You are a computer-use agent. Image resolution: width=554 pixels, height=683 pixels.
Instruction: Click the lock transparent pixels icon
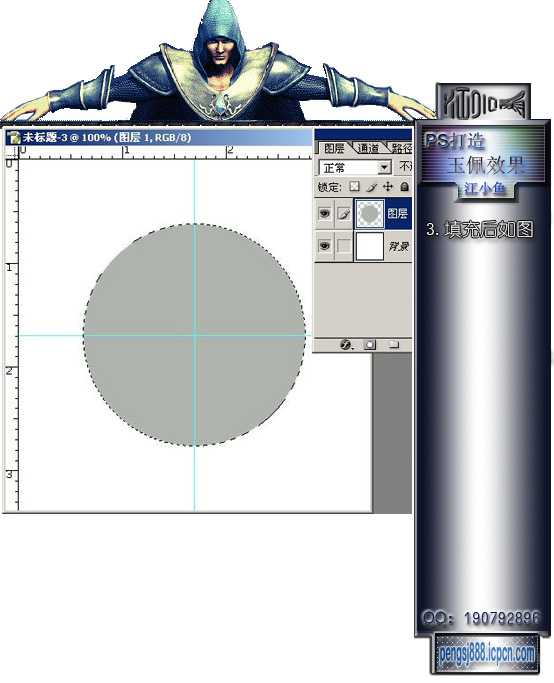click(x=355, y=187)
